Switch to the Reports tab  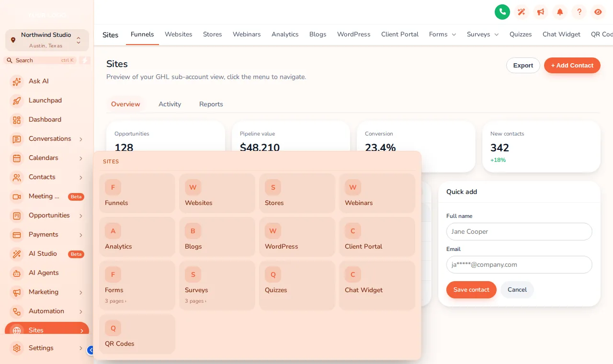[x=211, y=104]
